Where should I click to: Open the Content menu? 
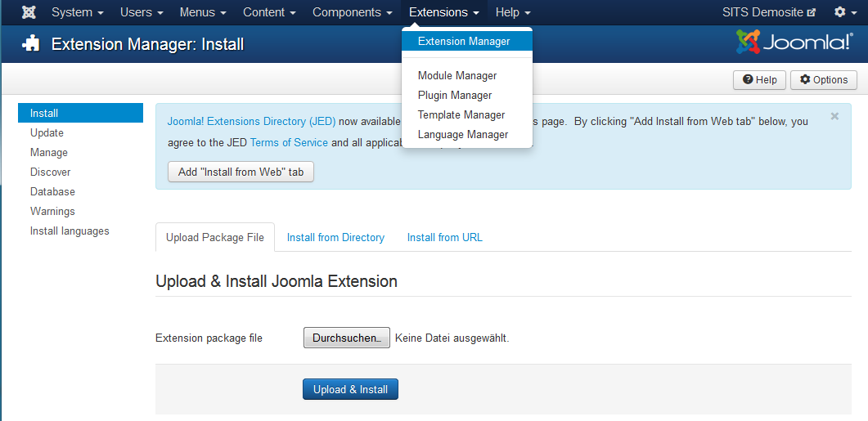[269, 12]
